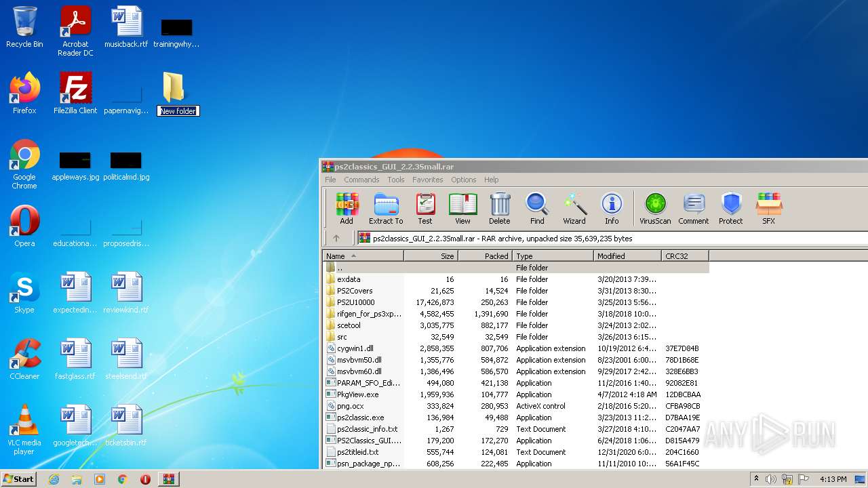Open the Help menu
The image size is (868, 488).
tap(492, 180)
